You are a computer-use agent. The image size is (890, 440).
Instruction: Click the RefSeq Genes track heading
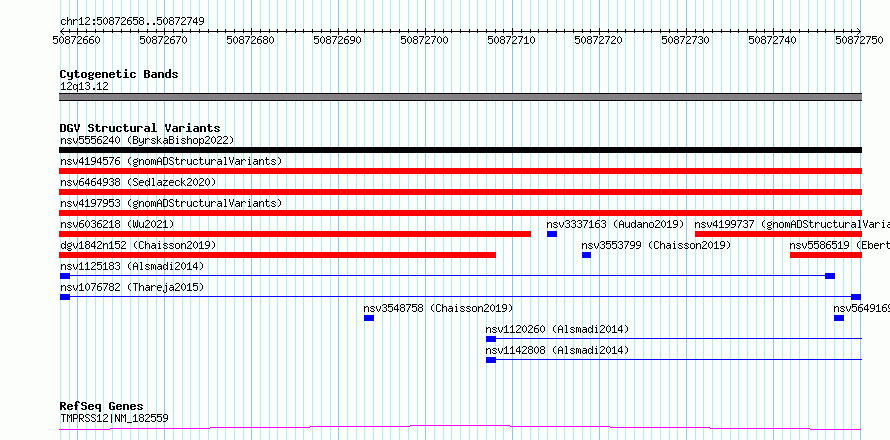coord(102,407)
